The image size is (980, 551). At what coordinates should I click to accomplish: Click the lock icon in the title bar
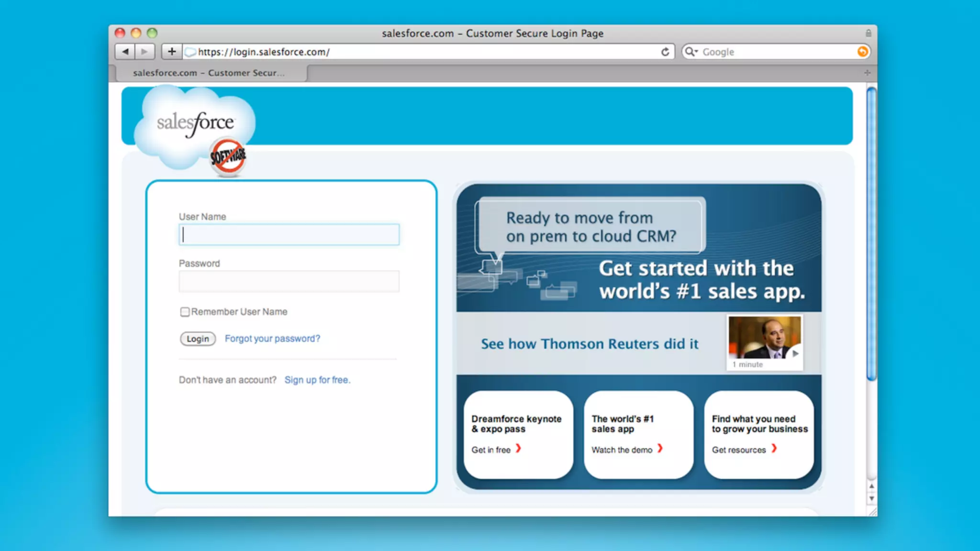(868, 33)
